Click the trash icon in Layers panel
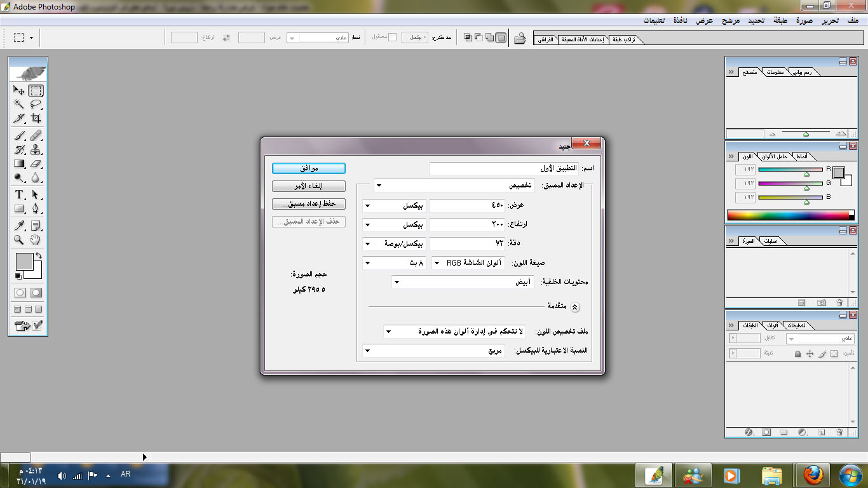 (839, 432)
